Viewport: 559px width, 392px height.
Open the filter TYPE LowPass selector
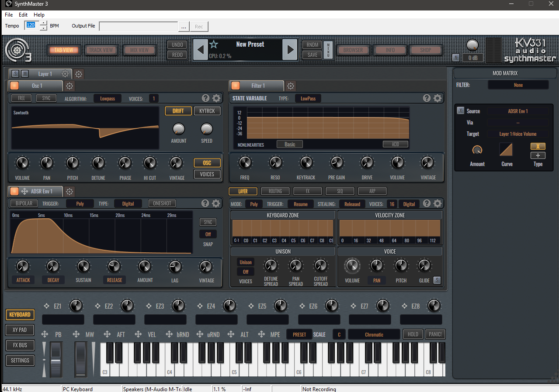click(308, 98)
